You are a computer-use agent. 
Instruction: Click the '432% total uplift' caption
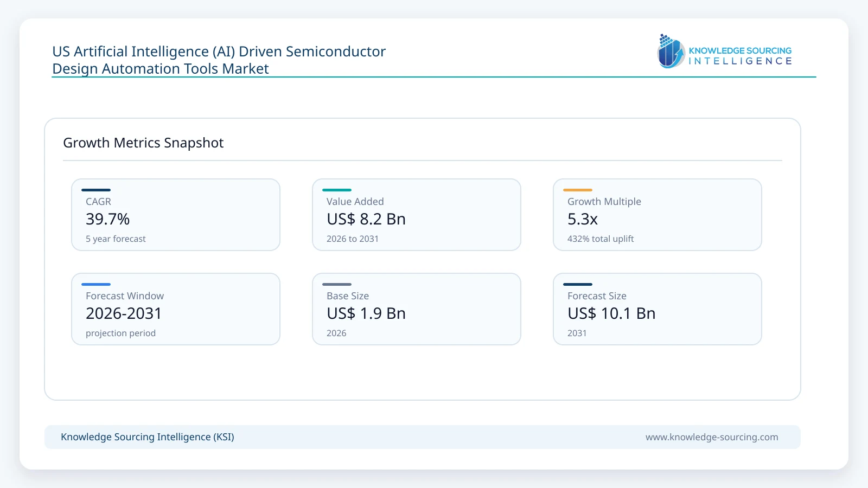pyautogui.click(x=601, y=239)
